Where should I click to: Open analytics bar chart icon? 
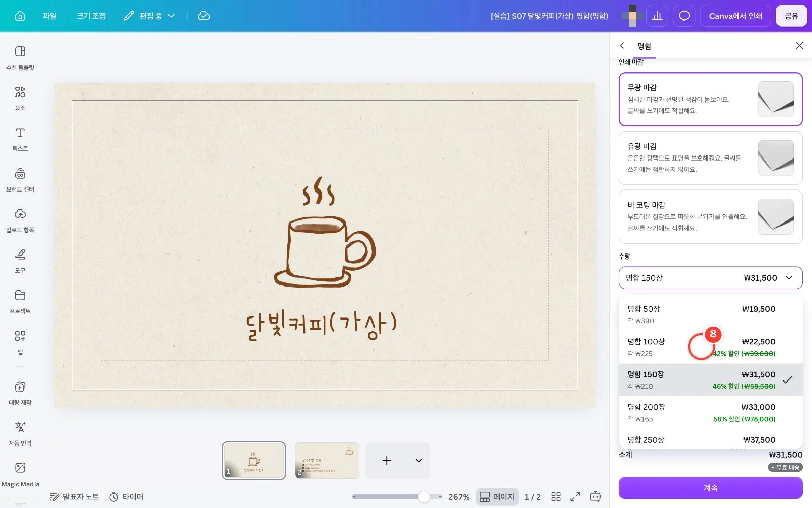pos(657,16)
